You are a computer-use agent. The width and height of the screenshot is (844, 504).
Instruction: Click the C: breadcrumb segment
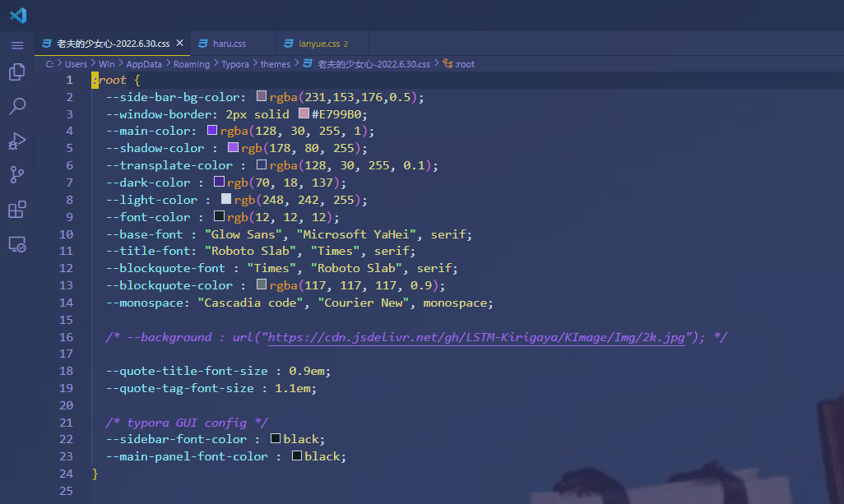pos(49,64)
